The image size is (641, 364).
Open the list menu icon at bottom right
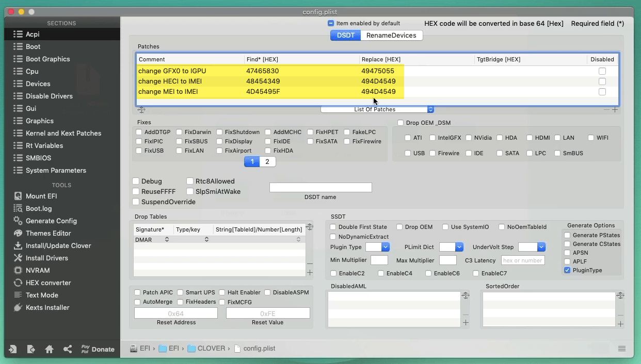tap(622, 349)
